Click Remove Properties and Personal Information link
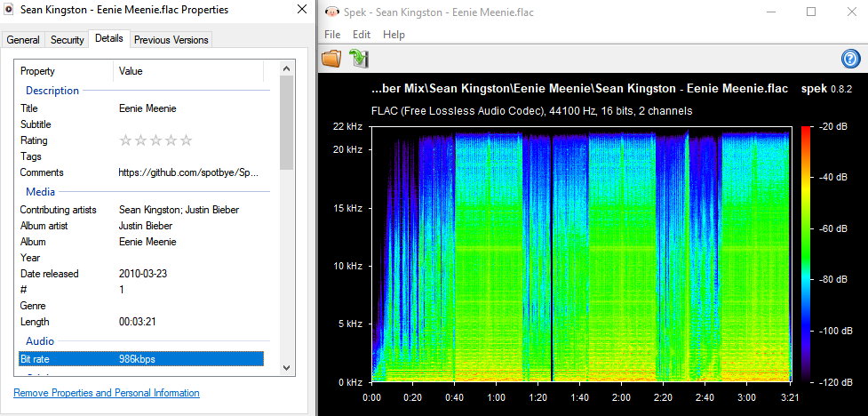This screenshot has width=868, height=416. coord(107,393)
